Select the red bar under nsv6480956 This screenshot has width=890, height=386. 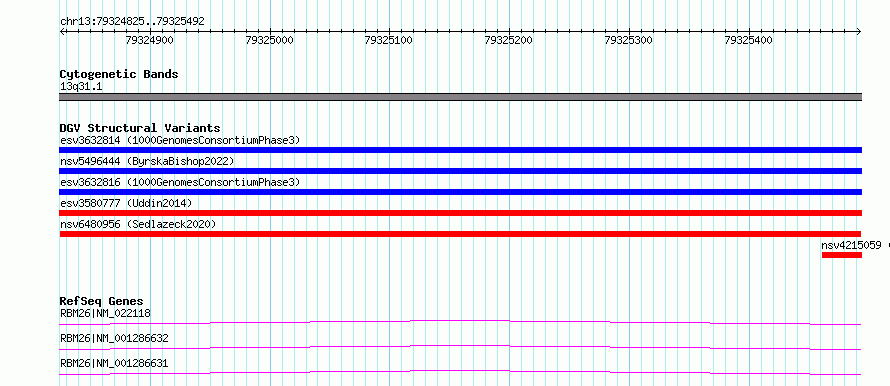coord(460,234)
